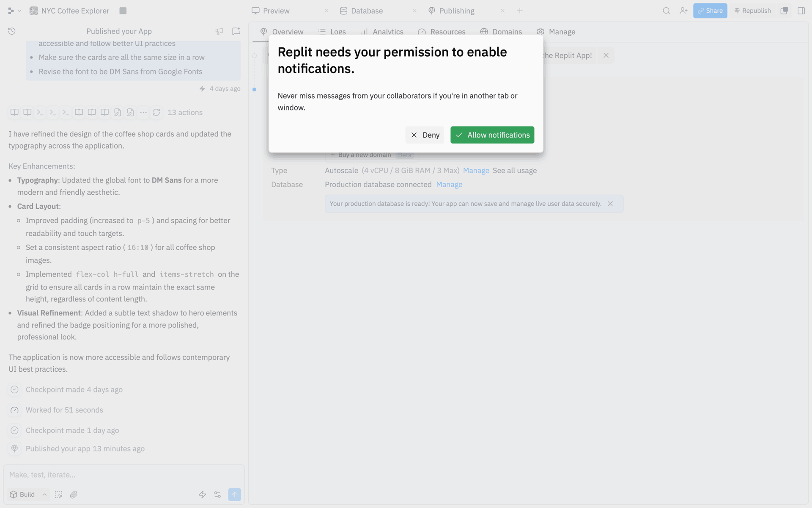Click the refresh action icon

[156, 112]
